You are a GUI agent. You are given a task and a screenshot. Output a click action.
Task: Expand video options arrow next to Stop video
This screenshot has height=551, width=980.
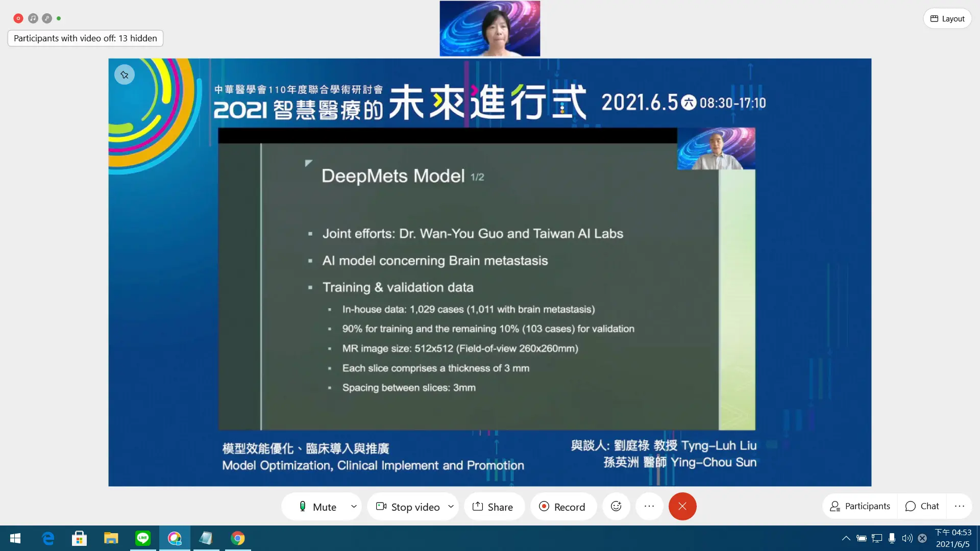click(451, 507)
